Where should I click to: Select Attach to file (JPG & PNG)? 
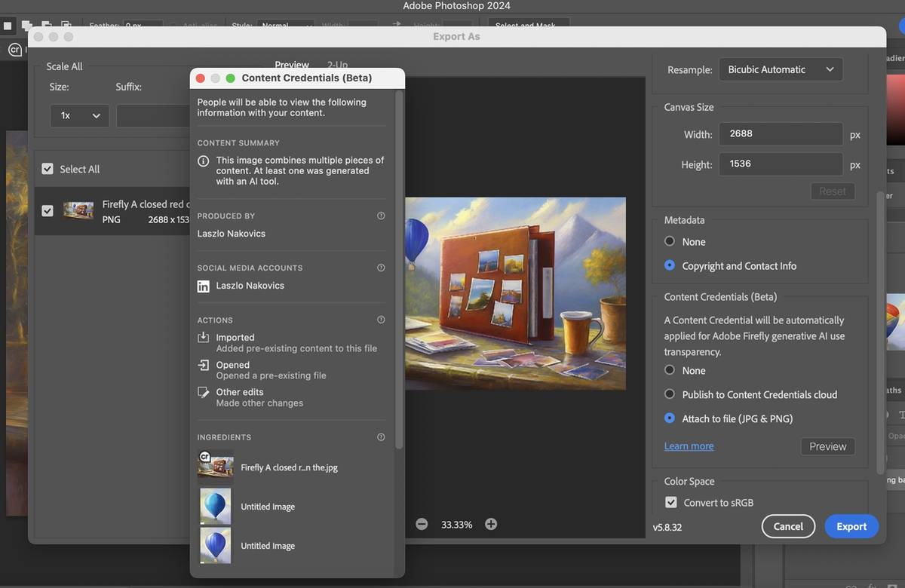[670, 418]
